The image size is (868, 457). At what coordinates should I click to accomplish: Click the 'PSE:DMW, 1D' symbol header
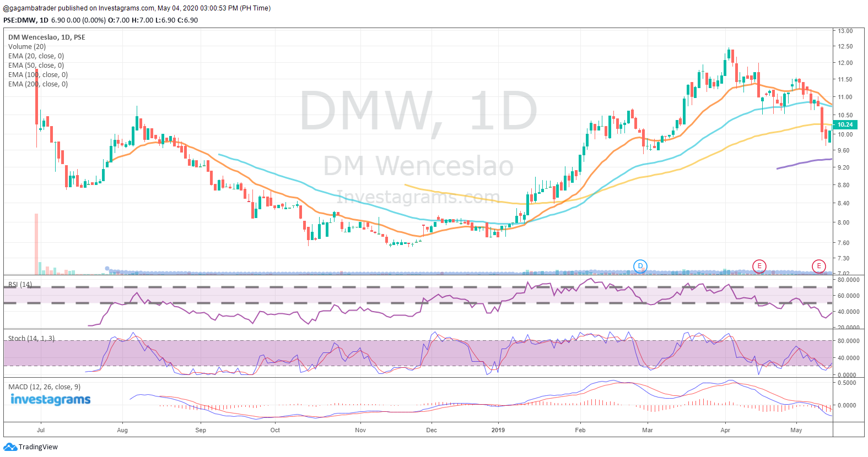click(x=26, y=20)
